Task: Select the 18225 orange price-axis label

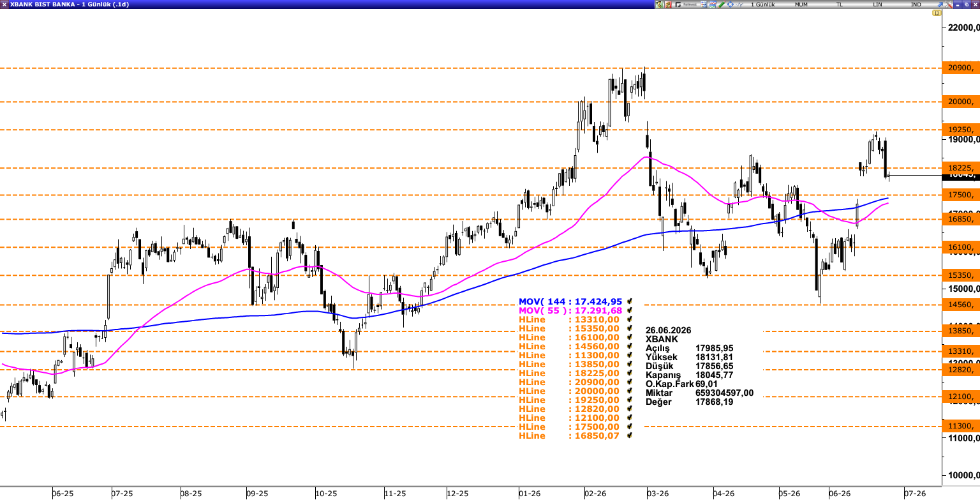Action: point(961,167)
